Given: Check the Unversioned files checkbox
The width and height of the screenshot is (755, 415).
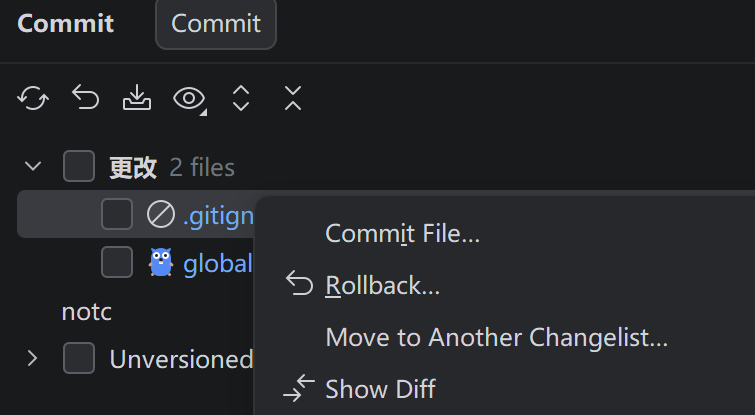Looking at the screenshot, I should point(79,358).
